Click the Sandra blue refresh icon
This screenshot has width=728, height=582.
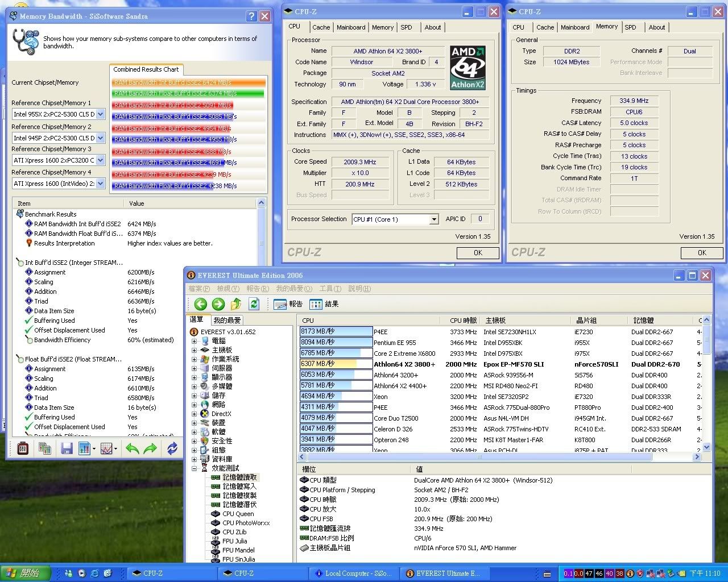(172, 449)
